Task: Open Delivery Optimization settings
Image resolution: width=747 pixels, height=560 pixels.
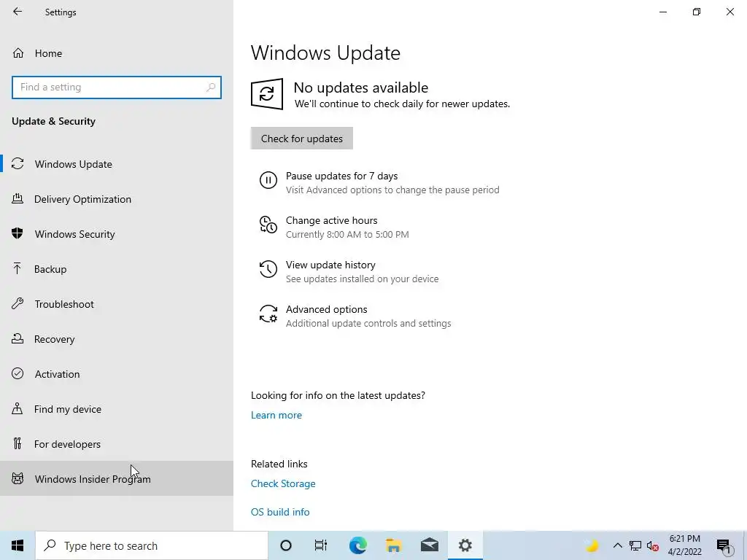Action: [117, 199]
